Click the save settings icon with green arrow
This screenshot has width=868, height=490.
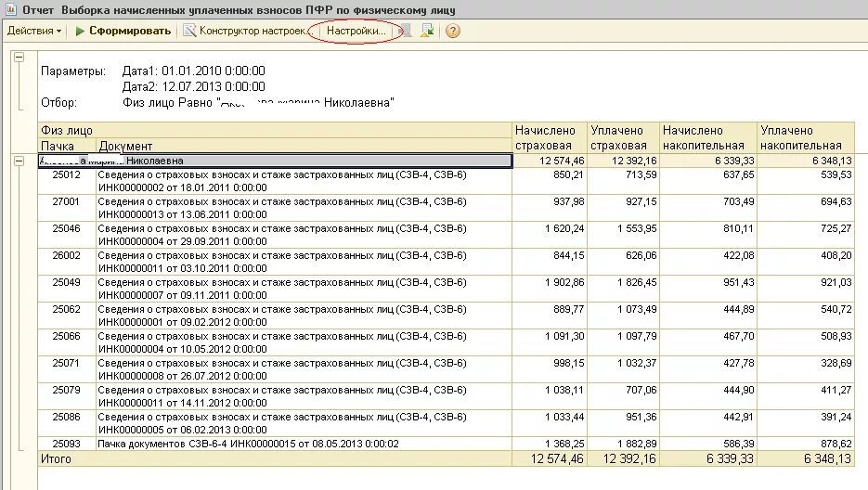pyautogui.click(x=427, y=31)
